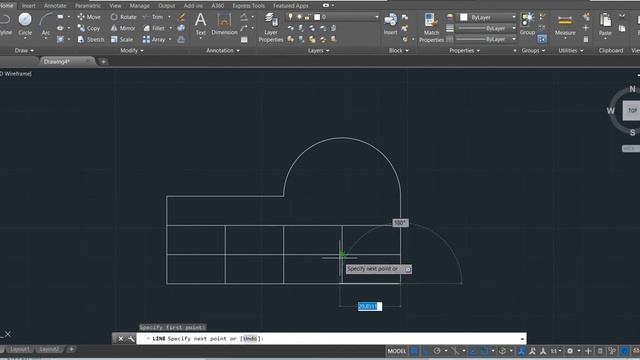Open the Annotate ribbon tab
The height and width of the screenshot is (360, 640).
pos(55,6)
